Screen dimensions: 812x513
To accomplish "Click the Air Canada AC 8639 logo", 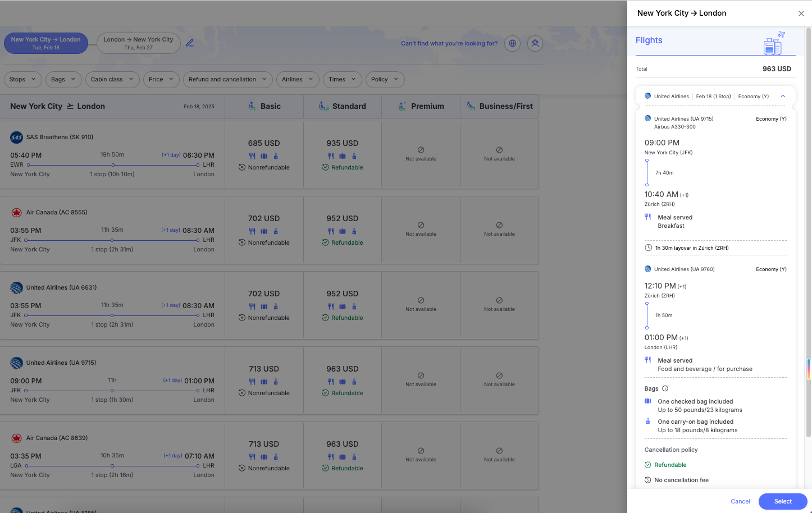I will [x=16, y=438].
